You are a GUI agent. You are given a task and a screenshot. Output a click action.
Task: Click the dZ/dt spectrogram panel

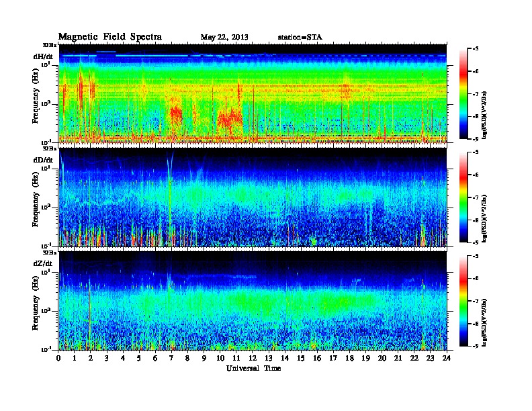pos(253,301)
